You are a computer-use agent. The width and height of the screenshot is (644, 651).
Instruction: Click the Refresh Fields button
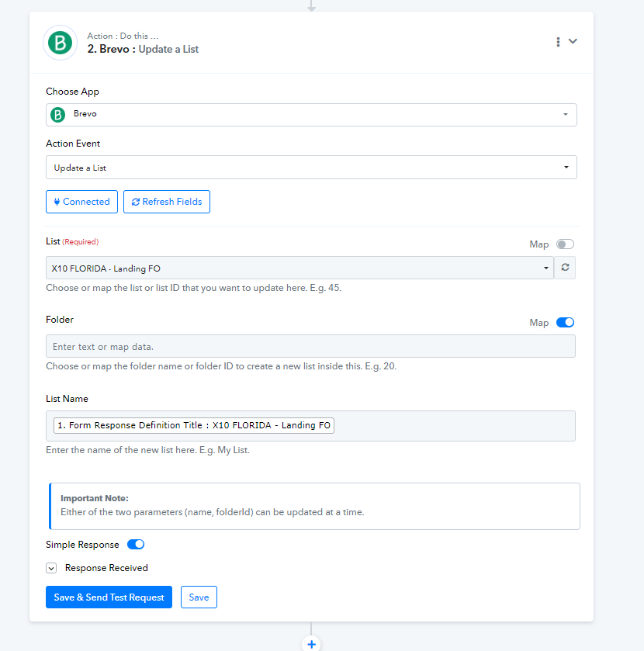167,202
